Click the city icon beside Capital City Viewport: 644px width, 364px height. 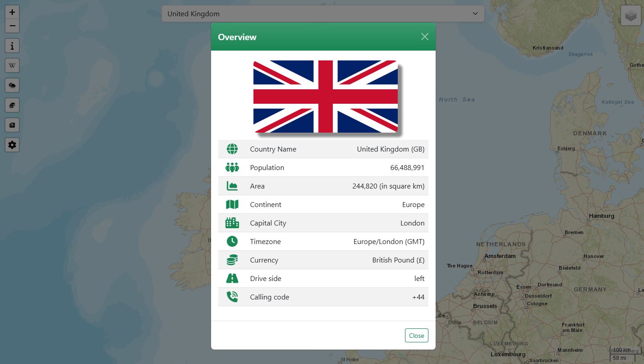pyautogui.click(x=232, y=223)
